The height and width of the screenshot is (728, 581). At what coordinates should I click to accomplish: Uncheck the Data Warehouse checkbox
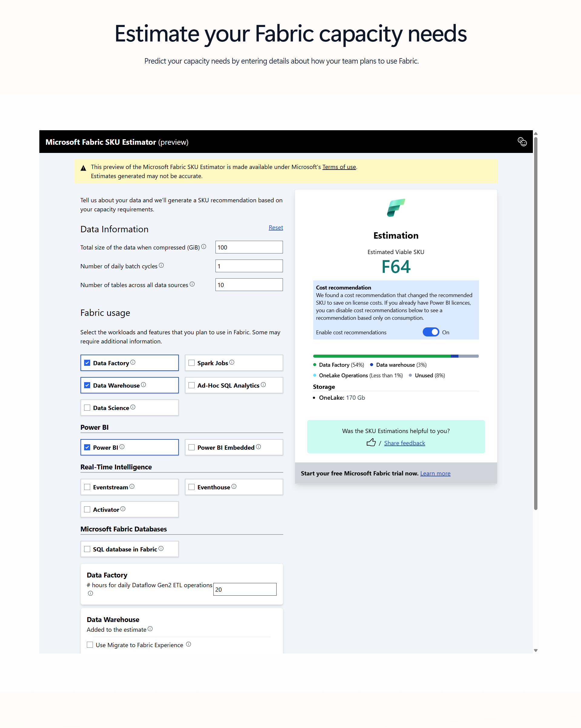pyautogui.click(x=87, y=385)
